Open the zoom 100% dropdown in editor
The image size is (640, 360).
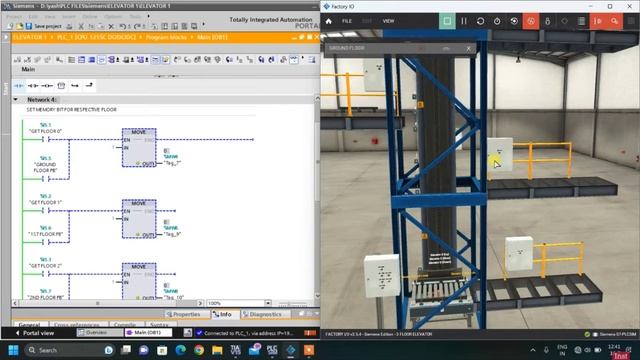click(x=268, y=303)
